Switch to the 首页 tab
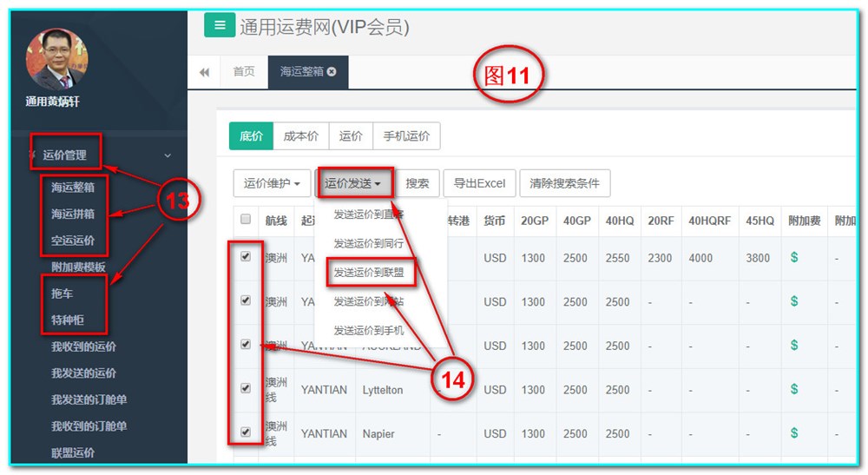Screen dimensions: 868x475 click(244, 71)
